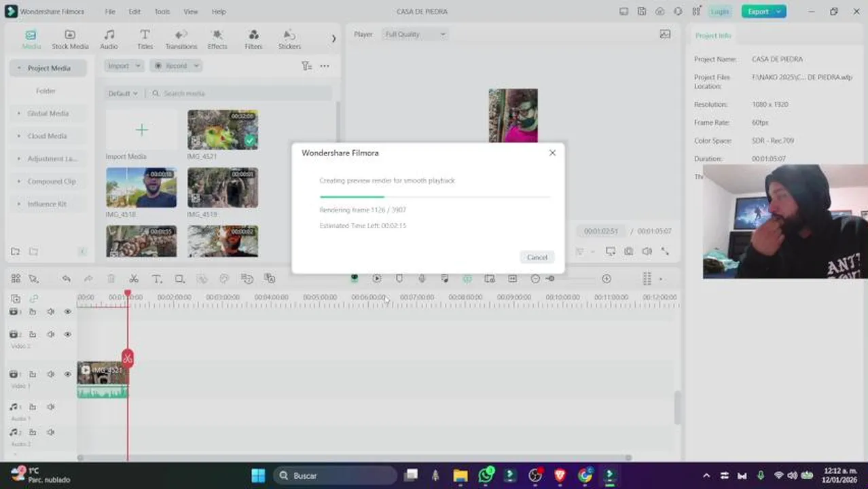Open the File menu

point(110,12)
